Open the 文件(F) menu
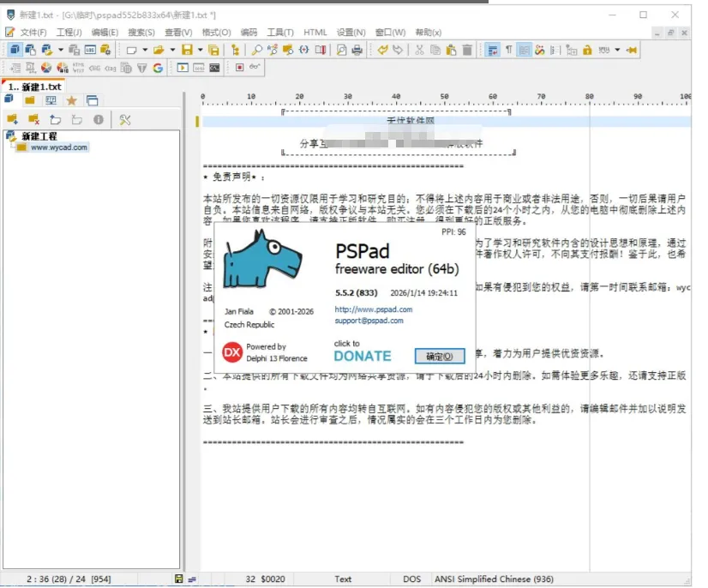 (x=33, y=33)
